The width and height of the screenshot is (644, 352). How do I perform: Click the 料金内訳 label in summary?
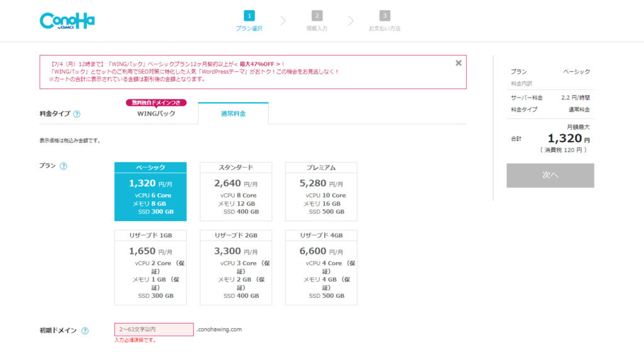521,84
